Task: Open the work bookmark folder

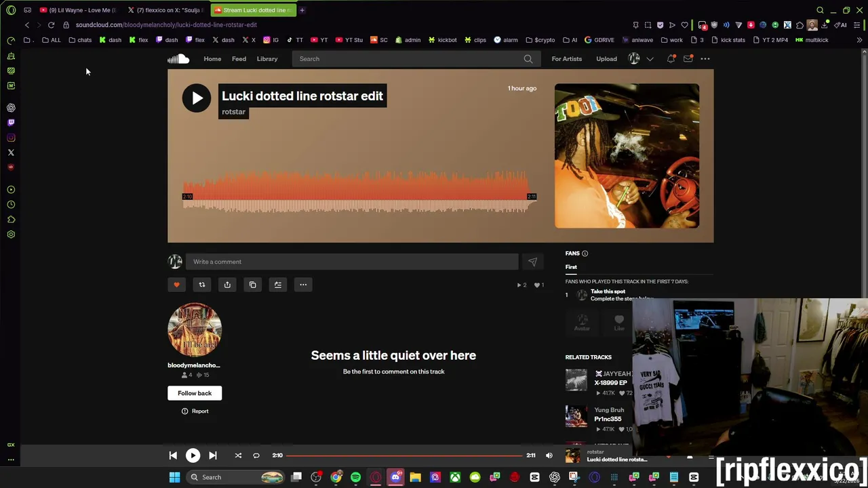Action: pyautogui.click(x=671, y=40)
